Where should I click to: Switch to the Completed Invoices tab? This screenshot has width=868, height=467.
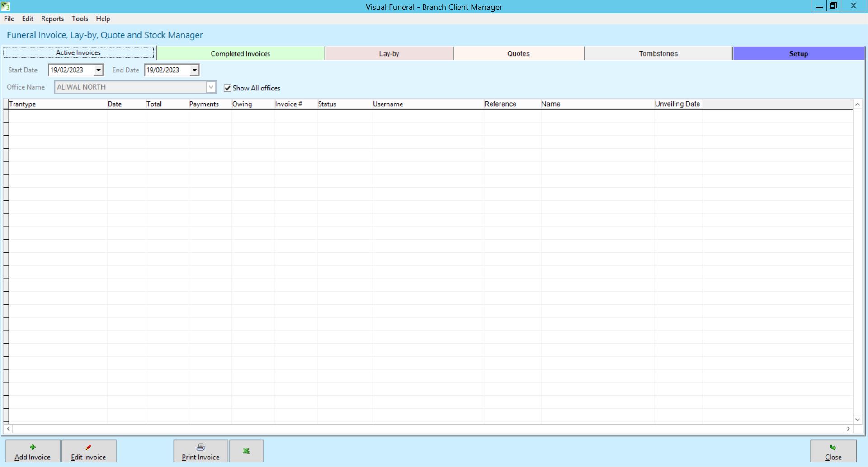[x=240, y=53]
